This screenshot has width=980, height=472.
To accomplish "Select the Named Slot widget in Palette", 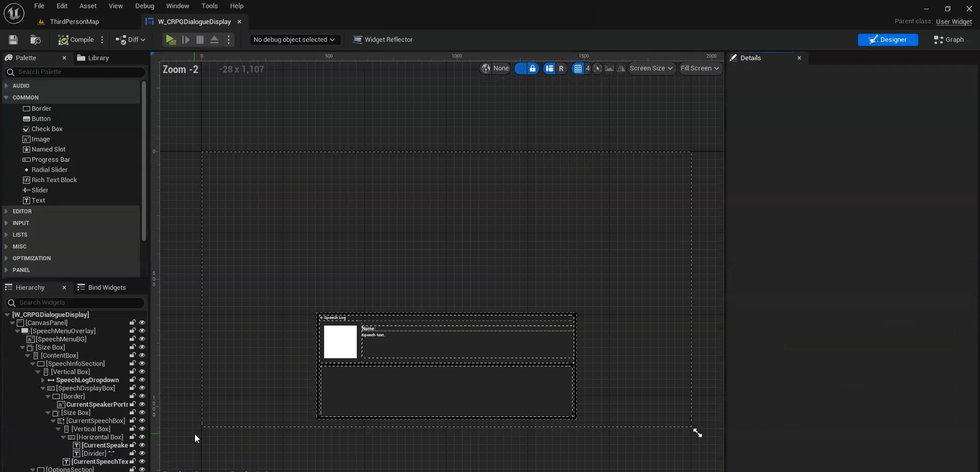I will click(x=44, y=150).
